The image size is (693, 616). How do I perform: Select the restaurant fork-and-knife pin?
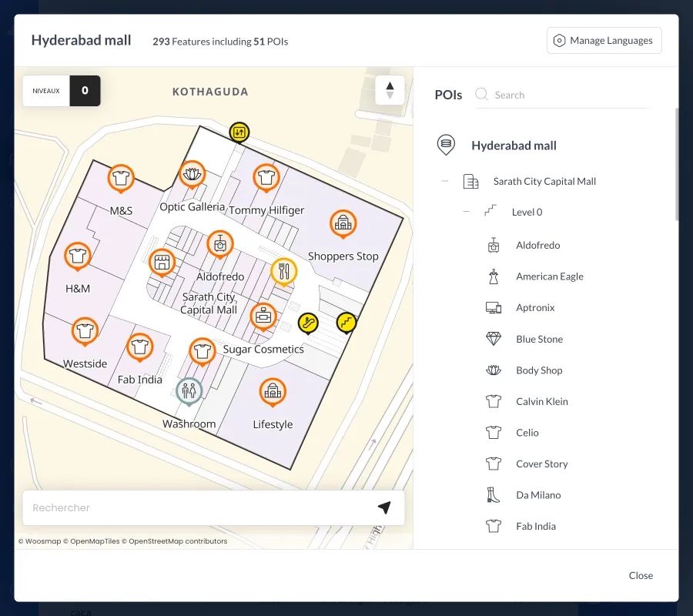point(283,271)
